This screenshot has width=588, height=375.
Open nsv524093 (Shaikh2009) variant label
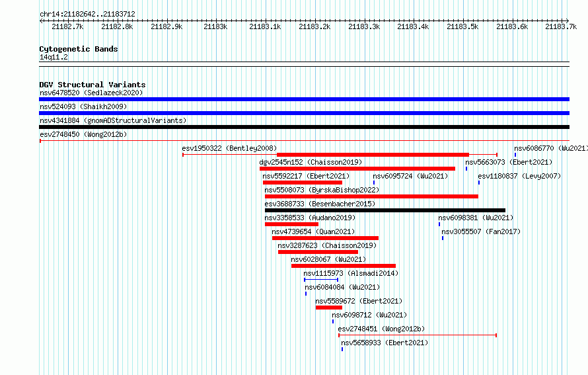point(83,106)
